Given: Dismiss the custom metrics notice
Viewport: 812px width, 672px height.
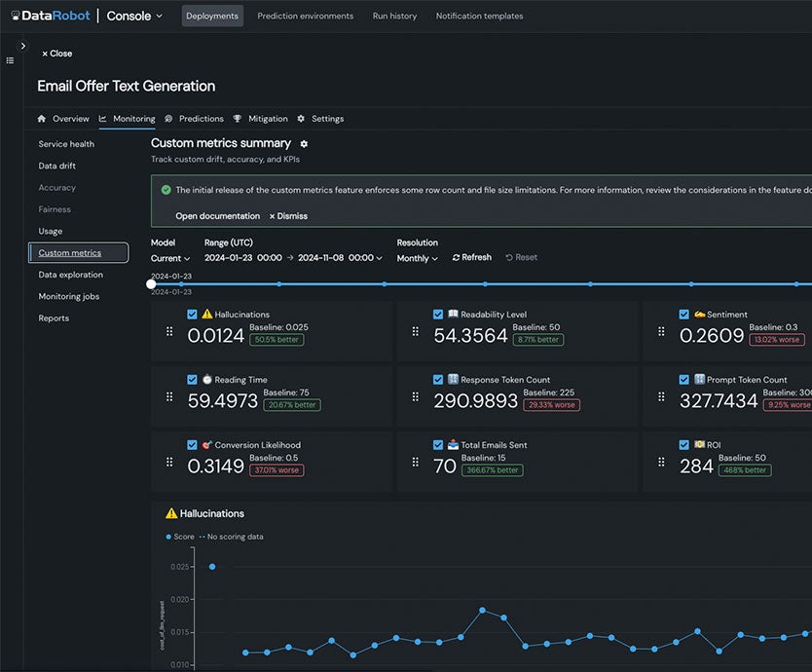Looking at the screenshot, I should point(288,216).
